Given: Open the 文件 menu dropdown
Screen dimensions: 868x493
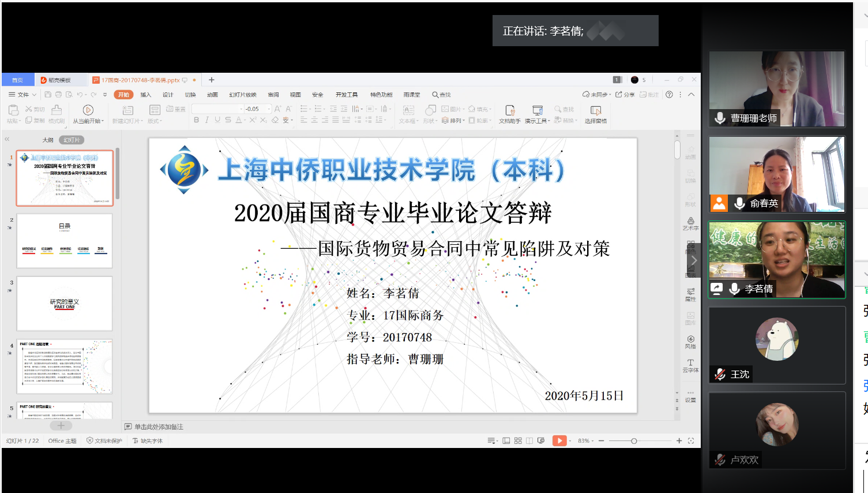Looking at the screenshot, I should (22, 95).
